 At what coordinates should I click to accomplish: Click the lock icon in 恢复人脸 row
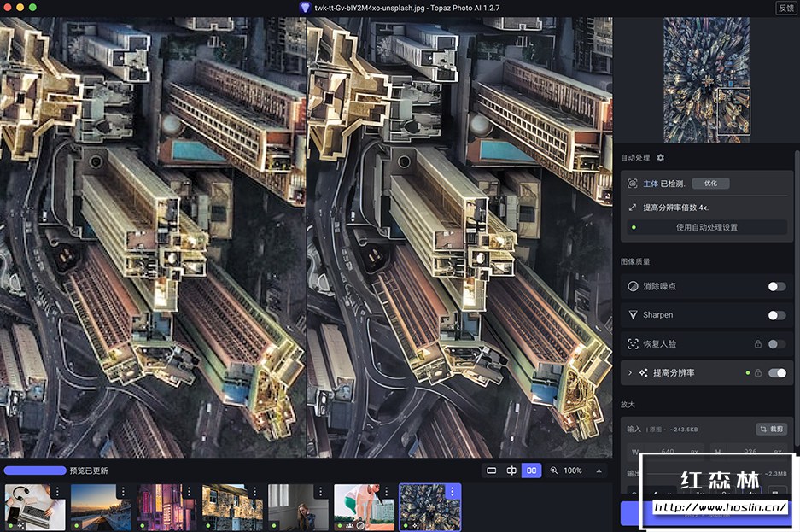(757, 344)
